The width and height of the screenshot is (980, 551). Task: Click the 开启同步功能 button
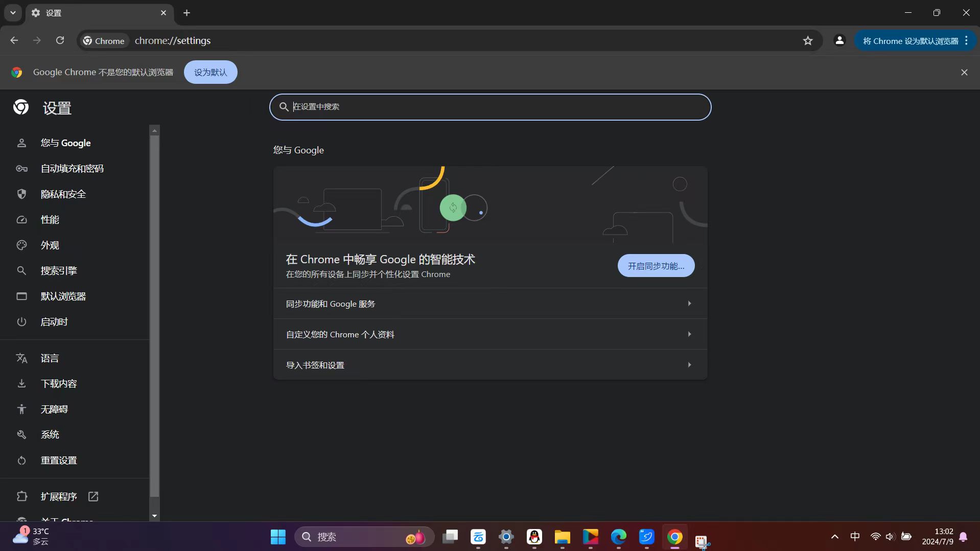[x=656, y=266]
